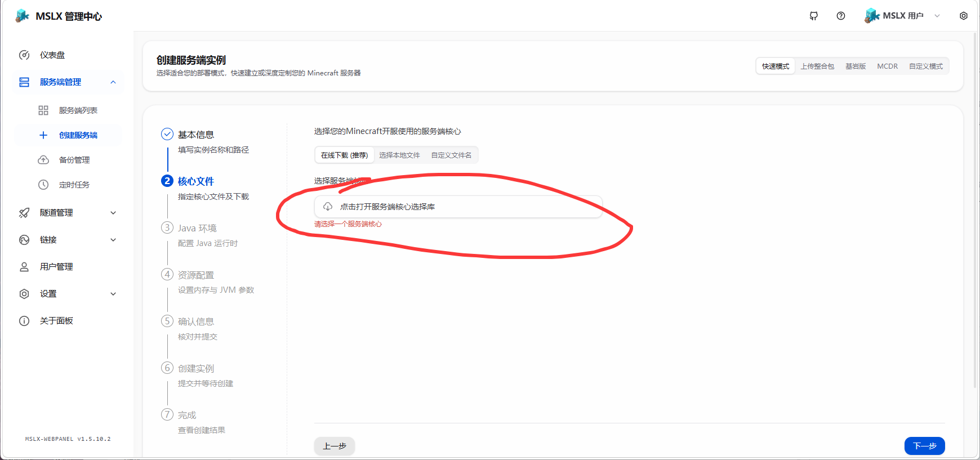Expand the 设置 menu chevron
The image size is (980, 460).
[113, 294]
